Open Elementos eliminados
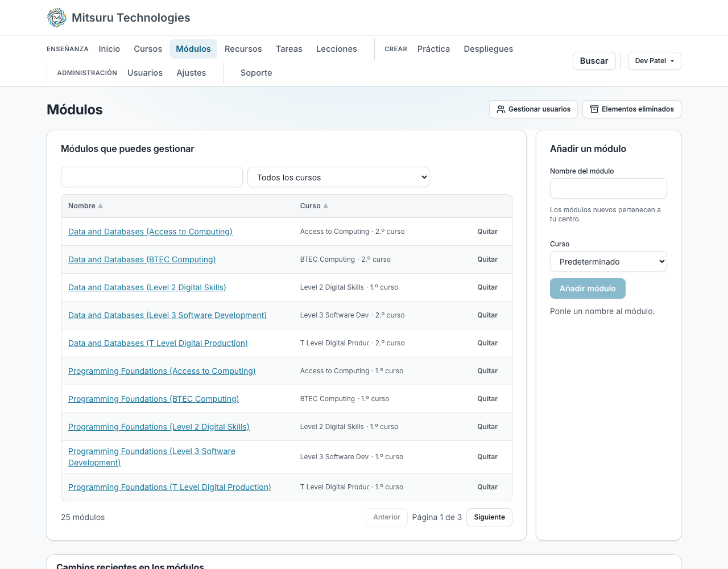Viewport: 728px width, 569px height. pos(632,109)
